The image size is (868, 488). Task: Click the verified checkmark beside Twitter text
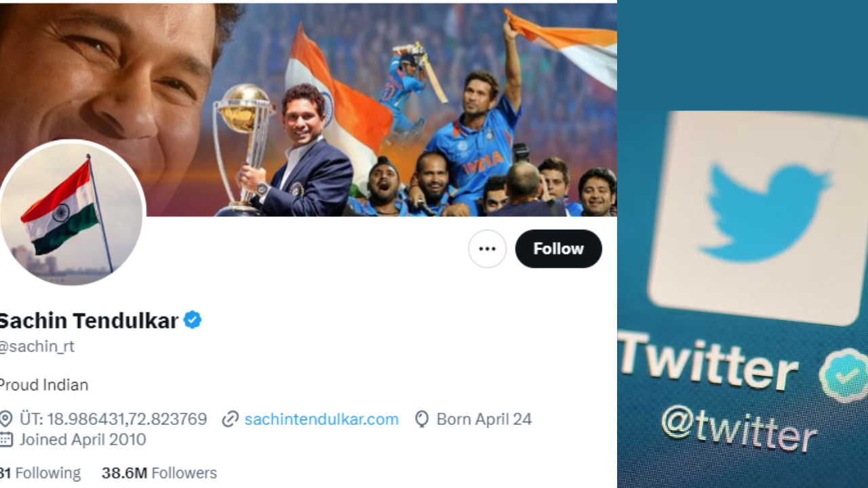[844, 375]
